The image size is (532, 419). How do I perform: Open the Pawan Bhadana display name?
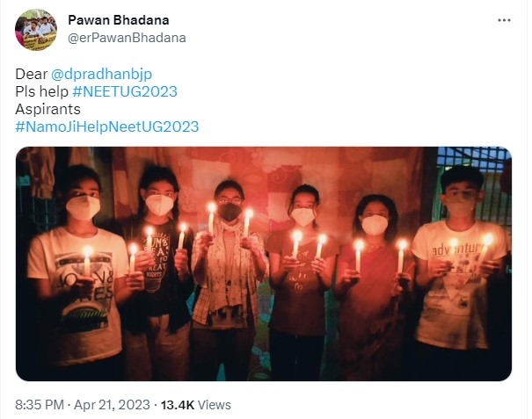pyautogui.click(x=119, y=20)
